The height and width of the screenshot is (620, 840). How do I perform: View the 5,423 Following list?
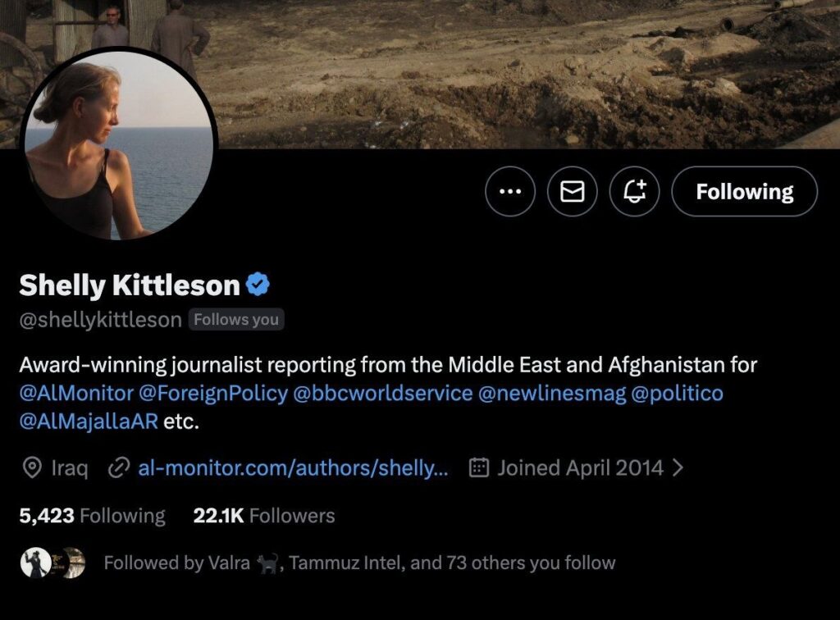pyautogui.click(x=92, y=516)
